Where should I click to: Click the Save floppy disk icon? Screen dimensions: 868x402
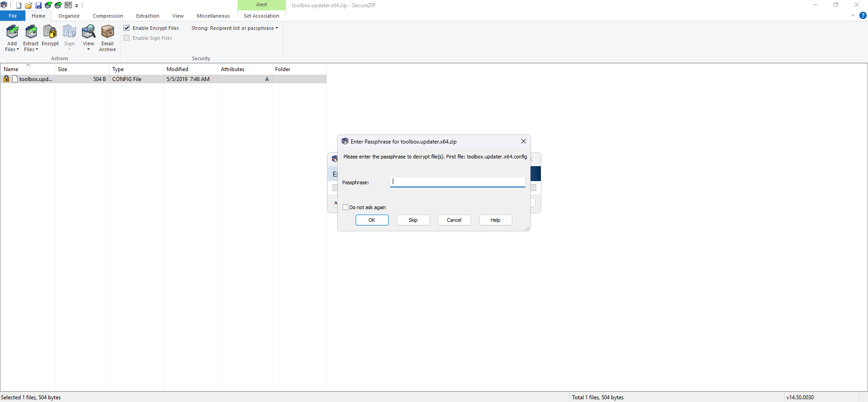coord(38,5)
